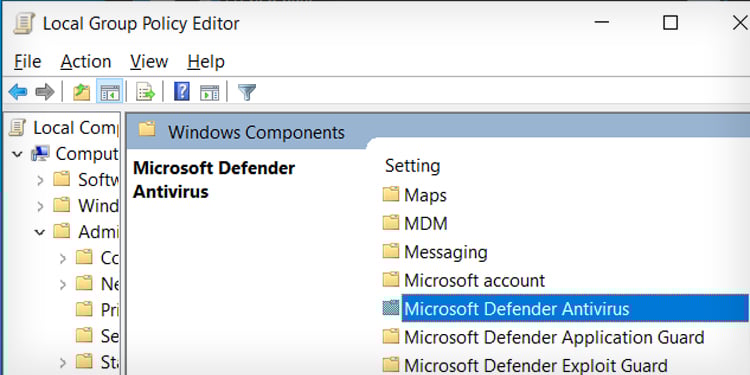The height and width of the screenshot is (375, 750).
Task: Expand the Software Settings tree node
Action: pyautogui.click(x=40, y=180)
